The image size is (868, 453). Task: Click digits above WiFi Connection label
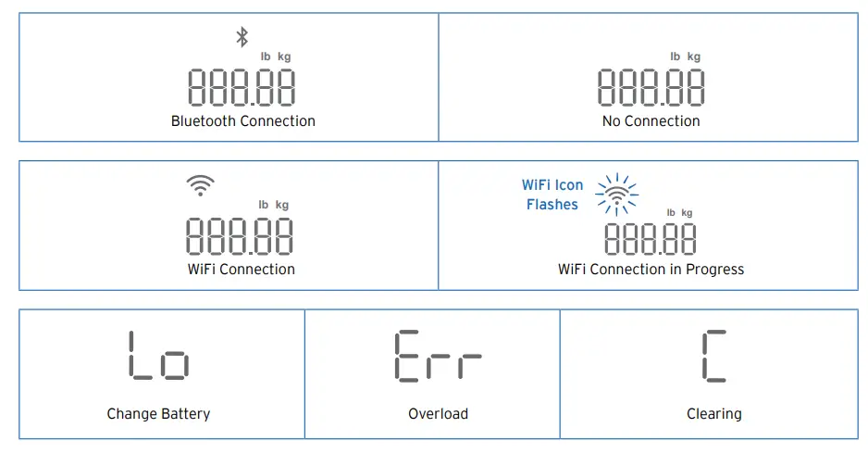(x=240, y=236)
